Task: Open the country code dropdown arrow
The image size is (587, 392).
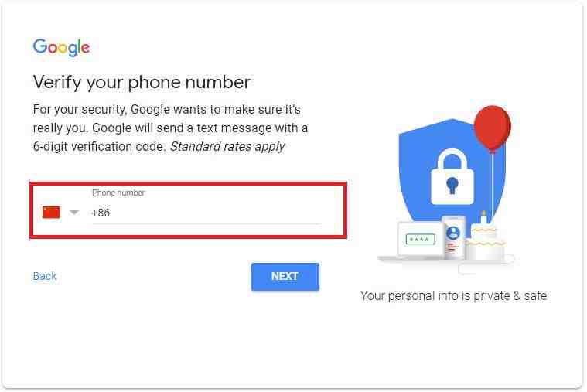Action: [74, 213]
